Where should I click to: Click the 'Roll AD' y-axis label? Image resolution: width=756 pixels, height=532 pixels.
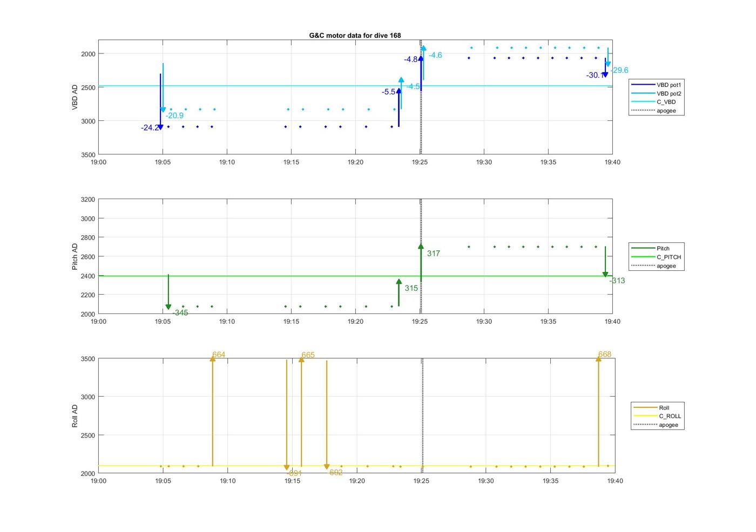click(75, 416)
